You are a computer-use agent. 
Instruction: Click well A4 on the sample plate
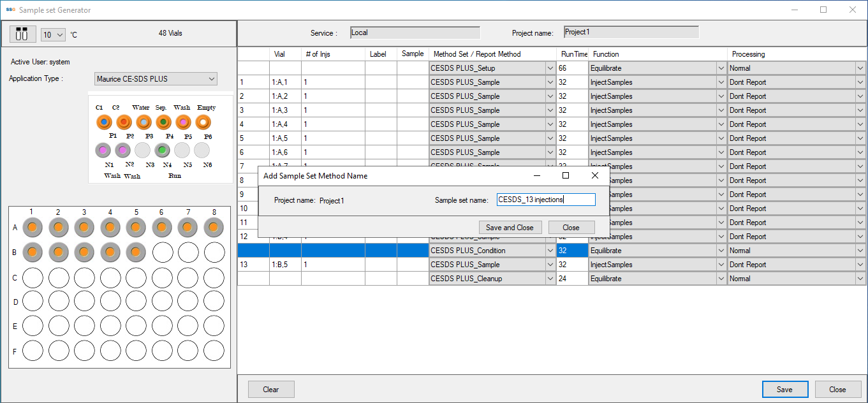pyautogui.click(x=110, y=227)
